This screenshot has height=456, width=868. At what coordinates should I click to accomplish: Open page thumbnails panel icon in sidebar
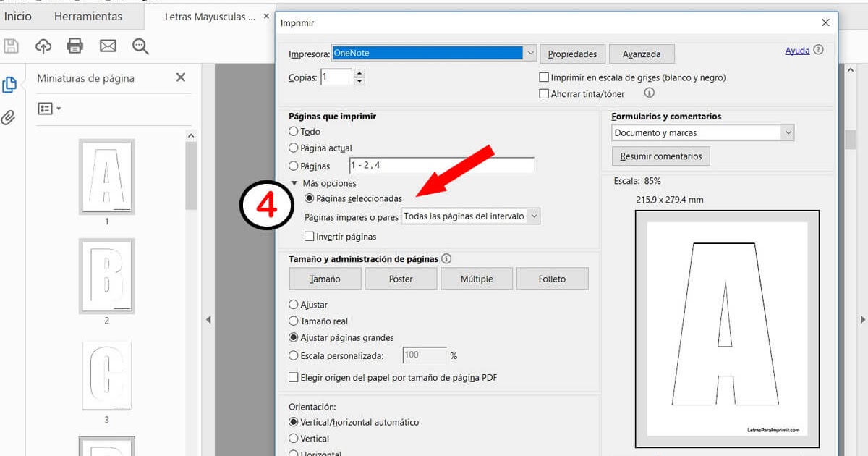pyautogui.click(x=9, y=85)
